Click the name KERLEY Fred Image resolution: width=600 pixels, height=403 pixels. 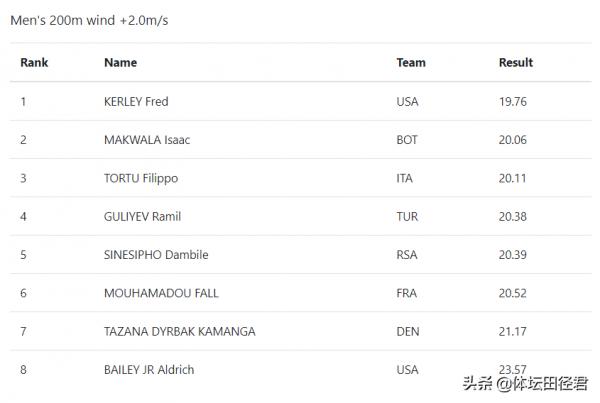(x=136, y=101)
